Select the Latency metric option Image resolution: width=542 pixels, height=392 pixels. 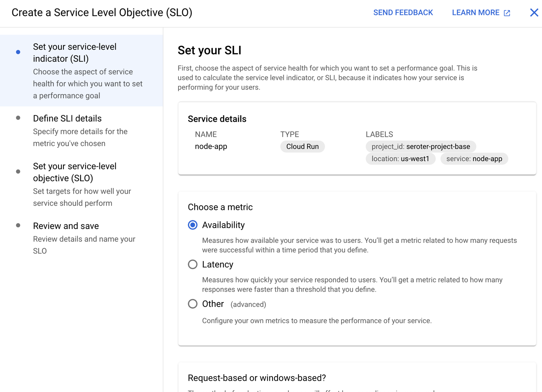[193, 265]
